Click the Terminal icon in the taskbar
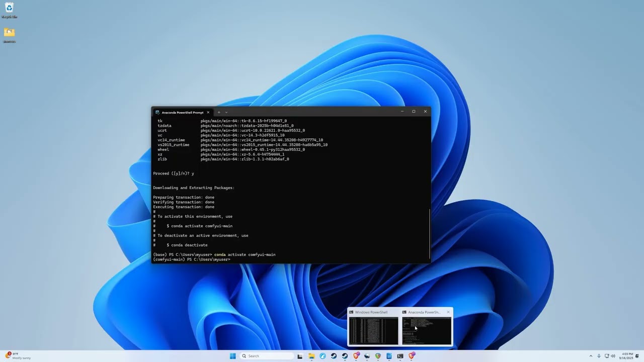This screenshot has height=362, width=644. (400, 356)
